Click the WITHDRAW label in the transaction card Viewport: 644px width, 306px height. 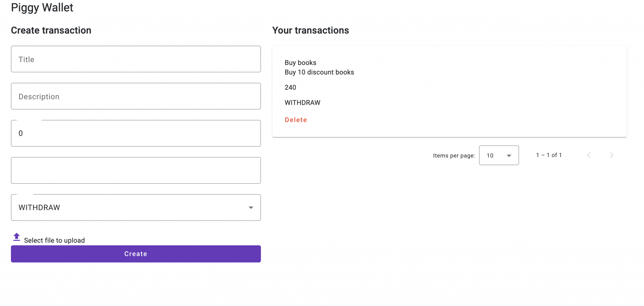pos(302,103)
